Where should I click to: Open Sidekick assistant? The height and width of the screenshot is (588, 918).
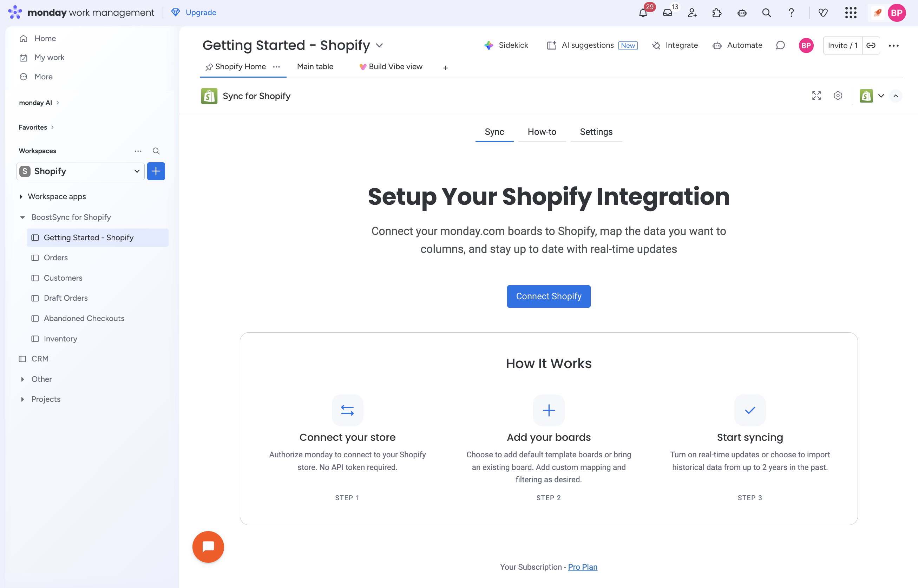pos(506,45)
